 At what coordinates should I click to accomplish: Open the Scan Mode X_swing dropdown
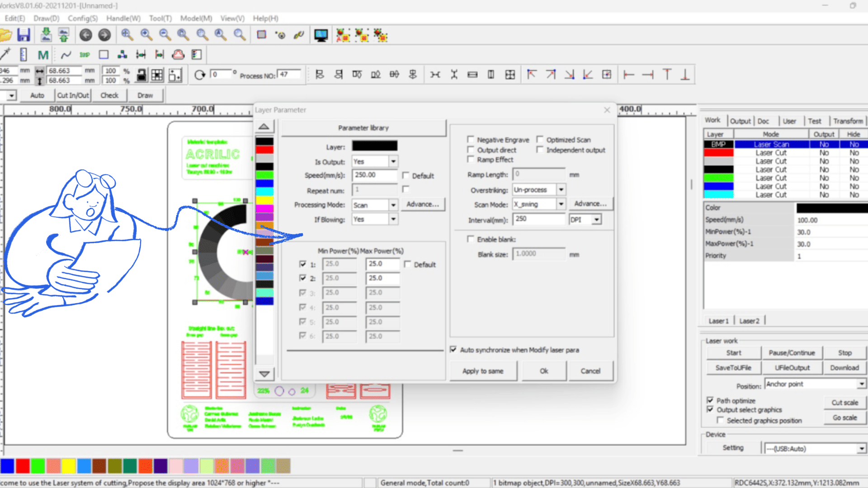(561, 204)
